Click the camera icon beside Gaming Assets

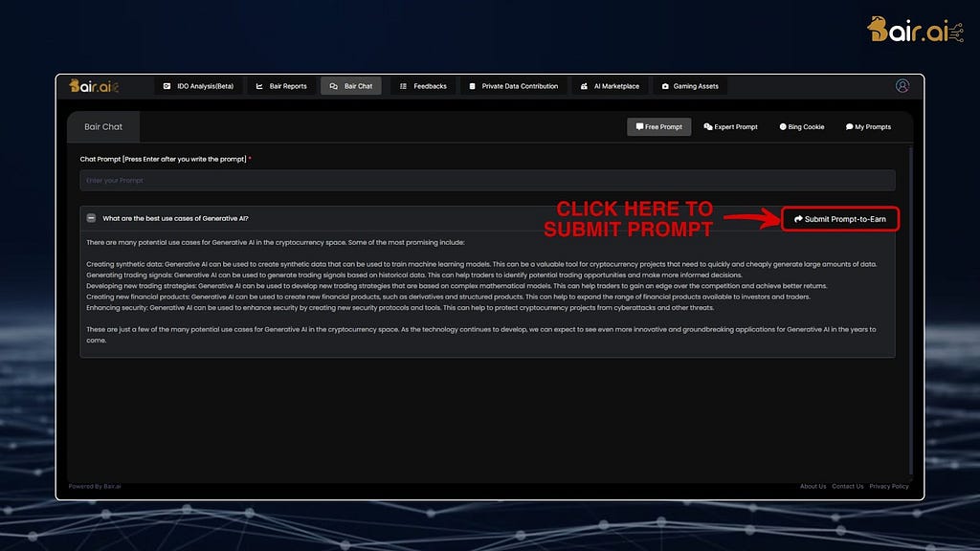click(x=665, y=86)
